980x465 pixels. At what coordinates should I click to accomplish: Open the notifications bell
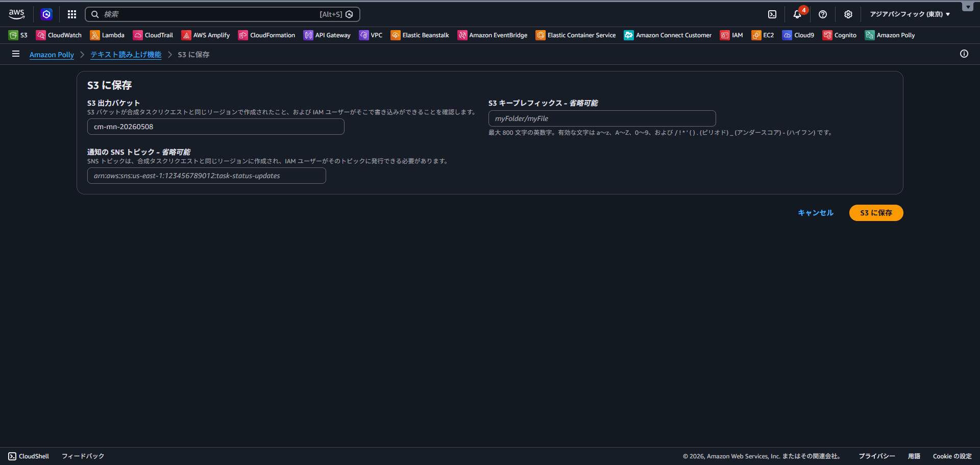pos(797,14)
